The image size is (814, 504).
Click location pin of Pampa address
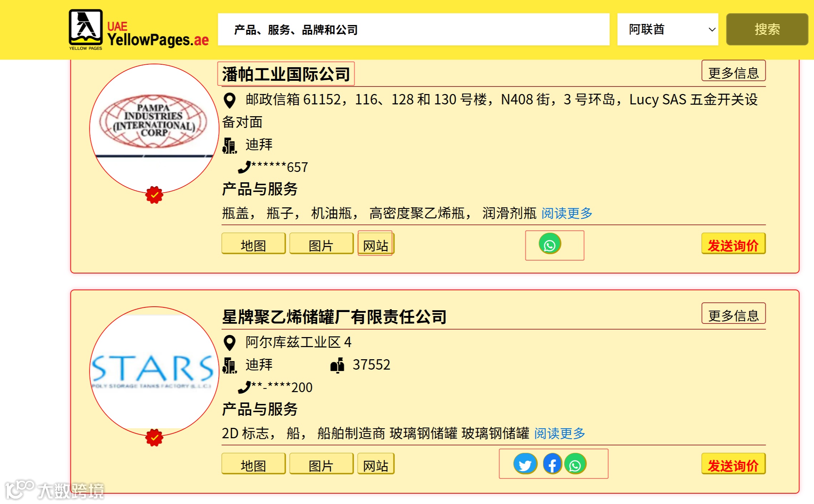coord(229,100)
